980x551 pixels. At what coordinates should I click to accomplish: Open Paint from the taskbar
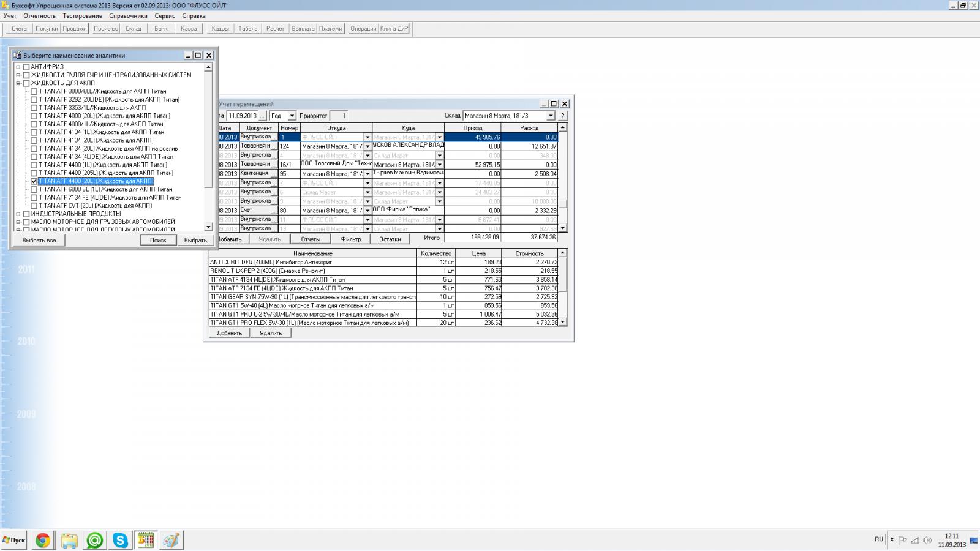[x=171, y=540]
